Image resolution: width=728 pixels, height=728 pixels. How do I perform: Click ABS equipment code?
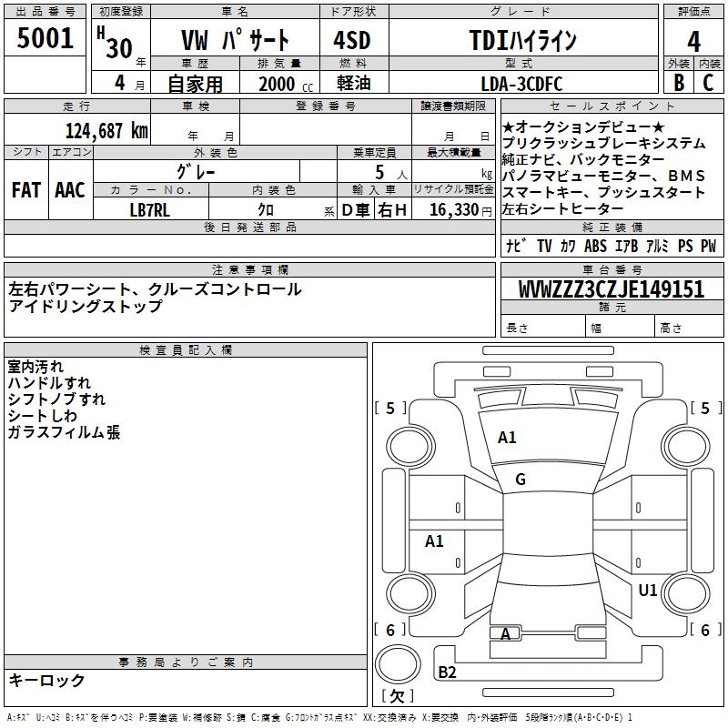pos(595,245)
